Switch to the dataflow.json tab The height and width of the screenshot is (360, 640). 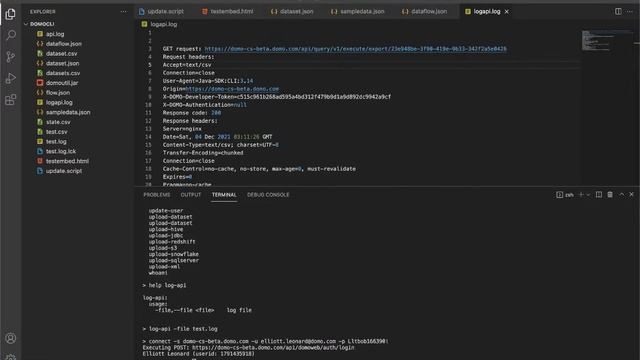pos(424,11)
